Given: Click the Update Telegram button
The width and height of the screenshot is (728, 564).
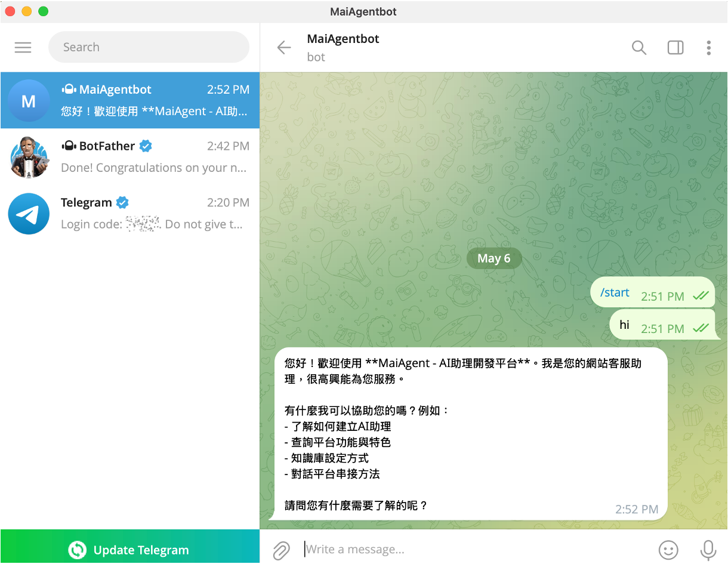Looking at the screenshot, I should pos(130,550).
